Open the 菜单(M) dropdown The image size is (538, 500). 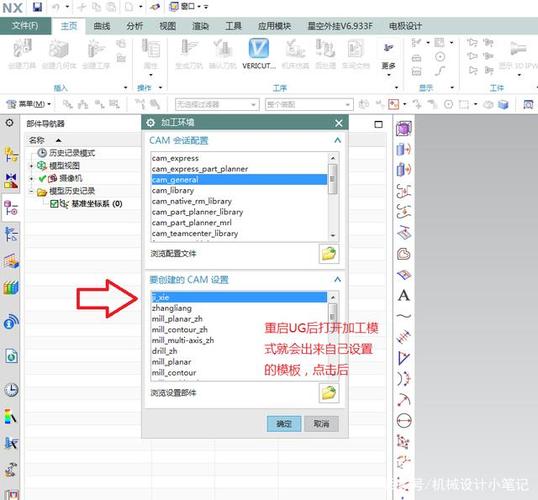coord(29,104)
